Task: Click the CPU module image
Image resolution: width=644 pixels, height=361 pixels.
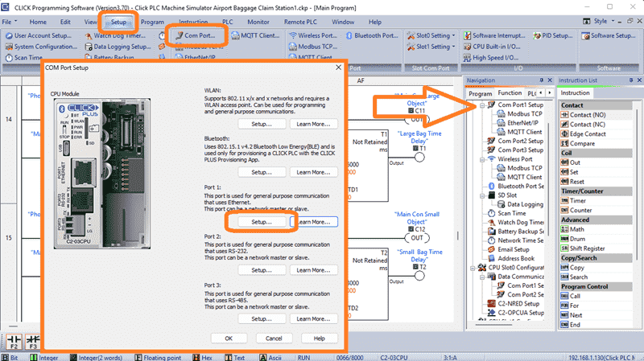Action: click(87, 171)
